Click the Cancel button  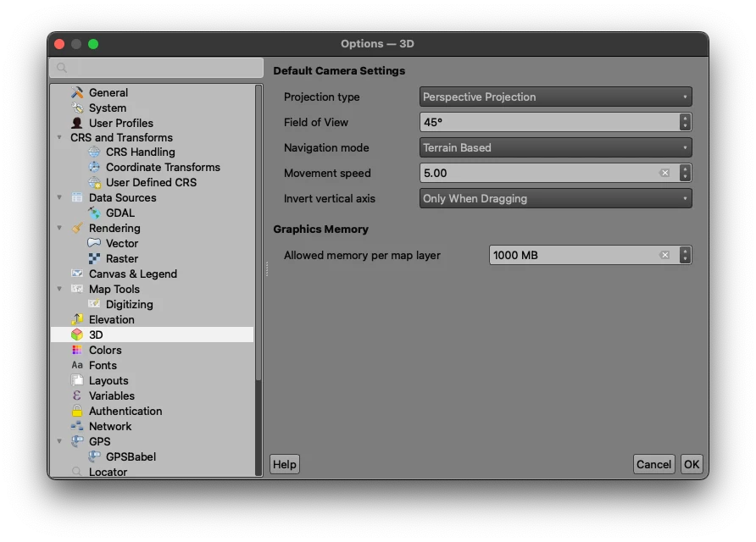653,464
